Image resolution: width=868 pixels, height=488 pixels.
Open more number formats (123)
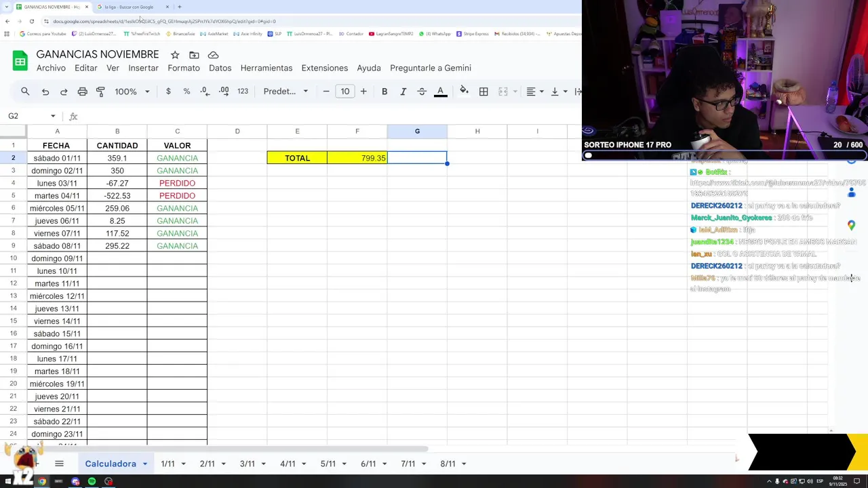tap(243, 91)
